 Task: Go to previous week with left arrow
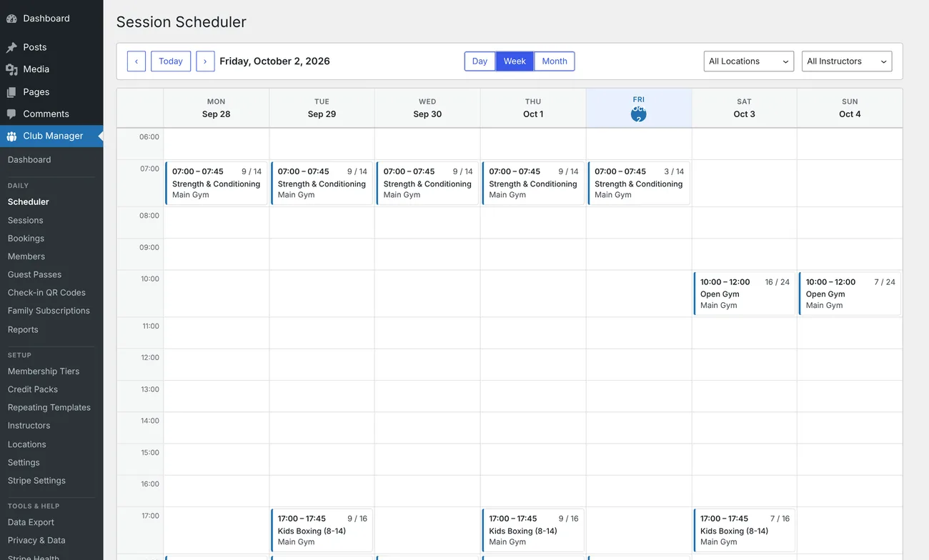(136, 61)
